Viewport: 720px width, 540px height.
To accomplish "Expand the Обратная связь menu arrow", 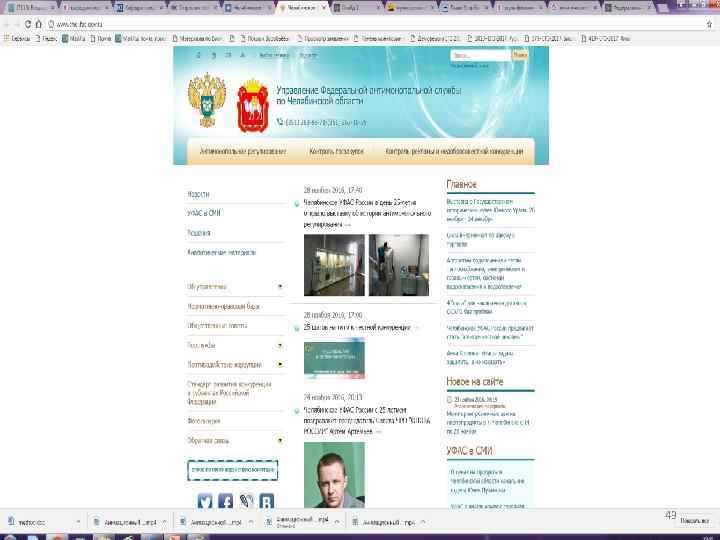I will coord(280,440).
